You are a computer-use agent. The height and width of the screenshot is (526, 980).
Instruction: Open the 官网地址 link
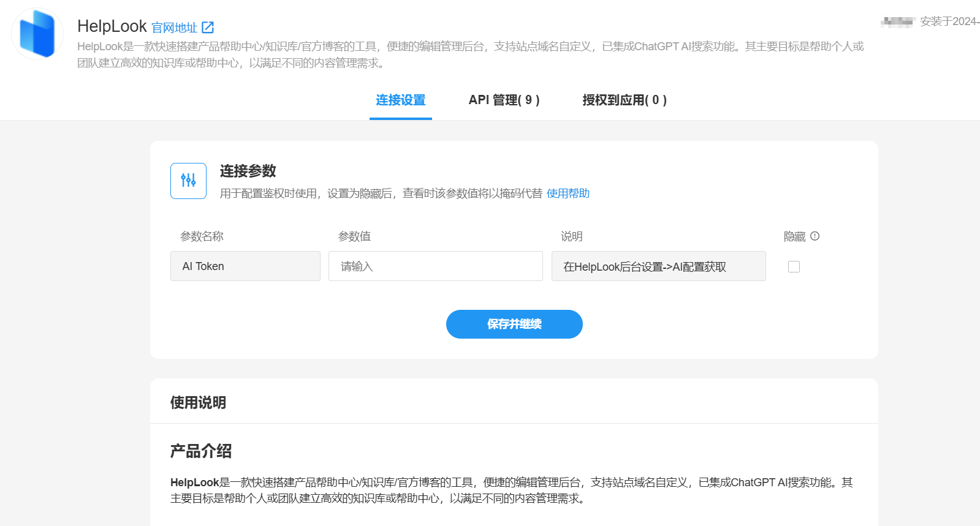(x=175, y=28)
